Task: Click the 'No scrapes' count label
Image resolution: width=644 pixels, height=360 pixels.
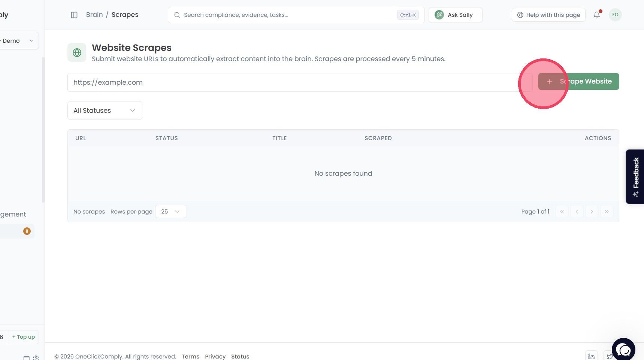Action: pyautogui.click(x=89, y=212)
